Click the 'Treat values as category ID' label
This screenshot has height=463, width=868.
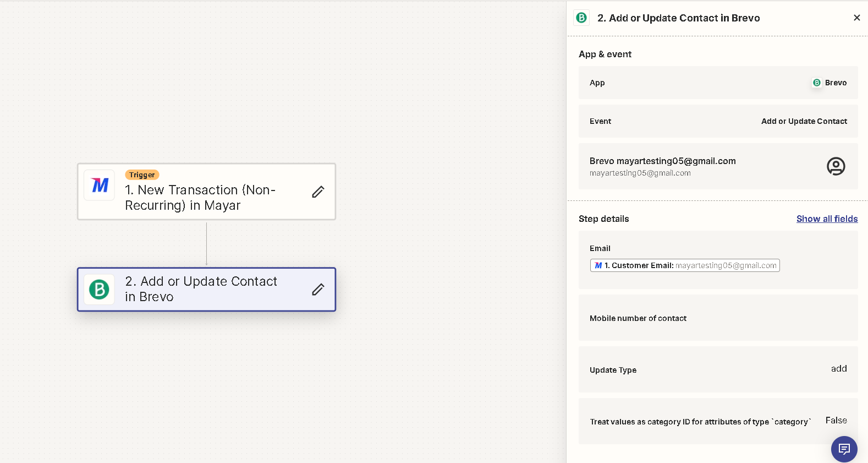(700, 422)
